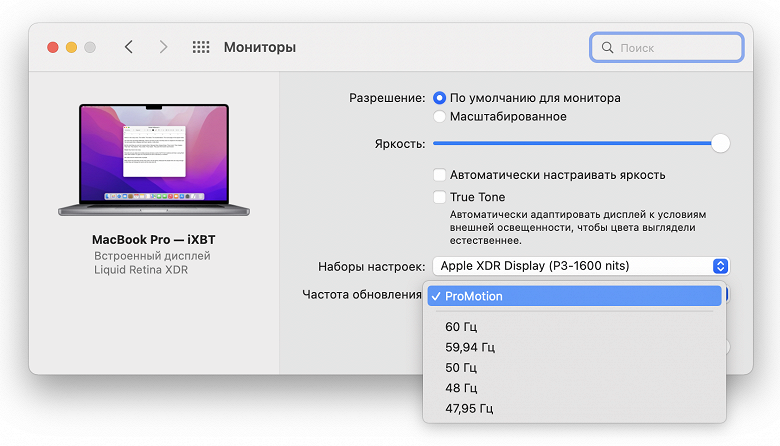Select 'Масштабированное' resolution option

coord(440,116)
